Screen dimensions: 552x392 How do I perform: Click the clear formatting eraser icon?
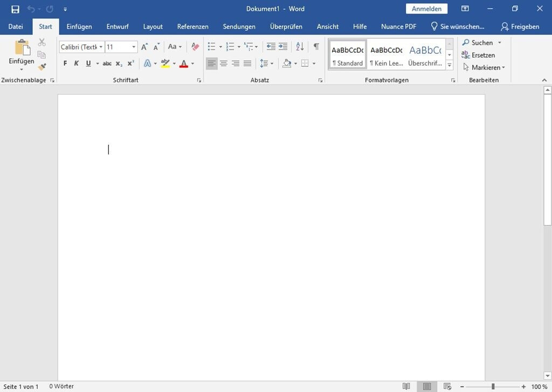(195, 47)
